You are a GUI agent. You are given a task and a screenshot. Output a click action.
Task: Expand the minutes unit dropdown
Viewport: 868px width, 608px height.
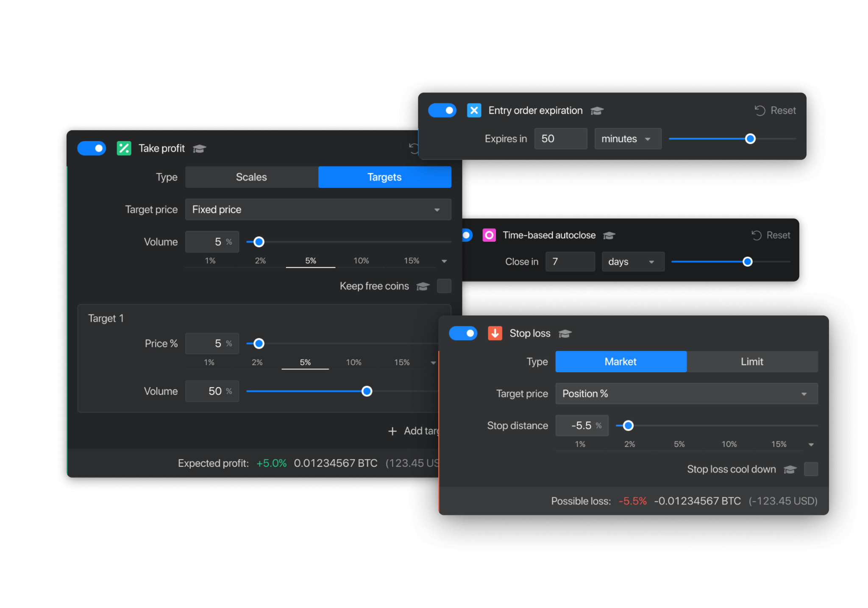pos(627,139)
